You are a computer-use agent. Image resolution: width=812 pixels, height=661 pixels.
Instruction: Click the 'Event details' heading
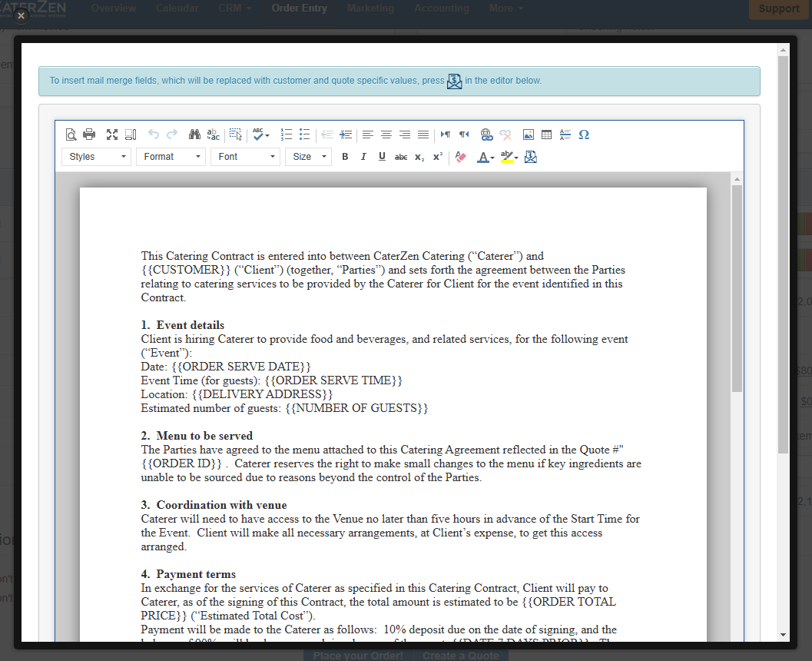point(191,325)
